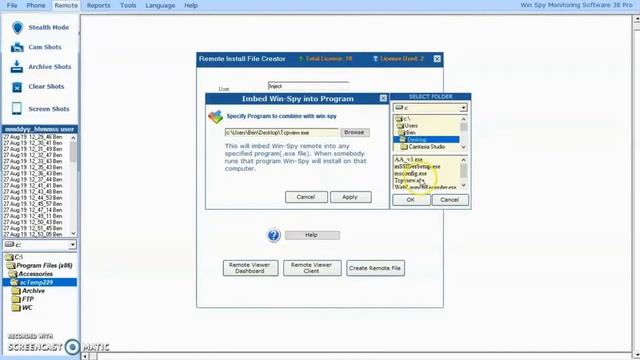Click Apply in the Imbed dialog
640x360 pixels.
[x=351, y=197]
